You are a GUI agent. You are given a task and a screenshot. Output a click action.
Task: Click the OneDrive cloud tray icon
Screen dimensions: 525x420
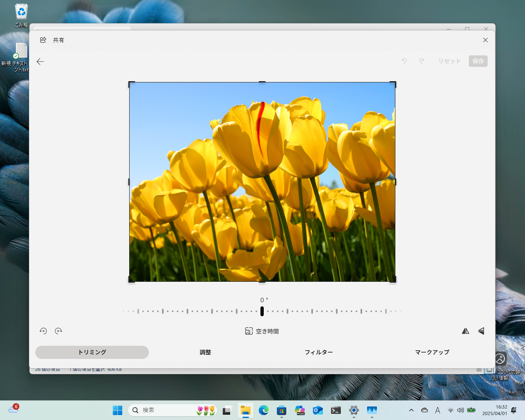[425, 410]
